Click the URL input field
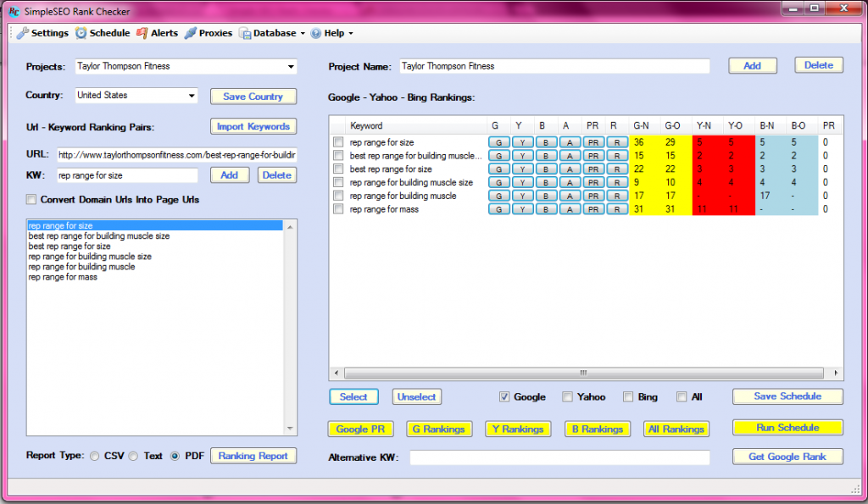The image size is (868, 504). tap(176, 155)
